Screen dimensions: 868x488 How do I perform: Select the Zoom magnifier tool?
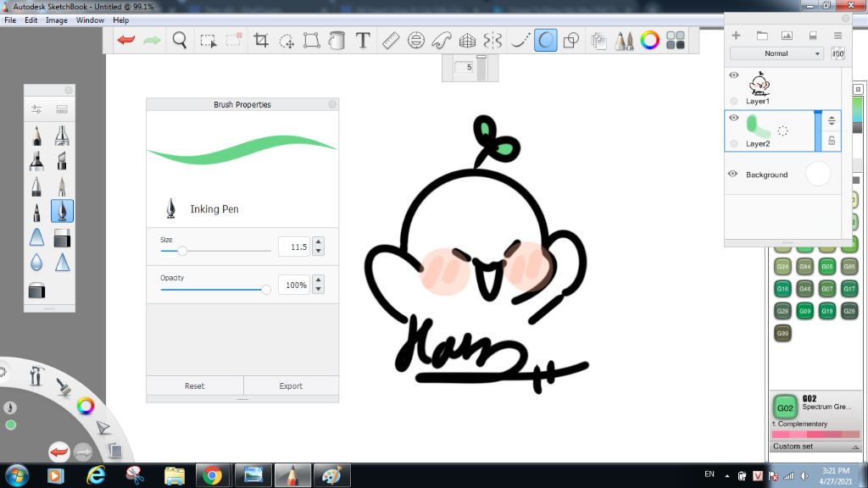coord(180,41)
